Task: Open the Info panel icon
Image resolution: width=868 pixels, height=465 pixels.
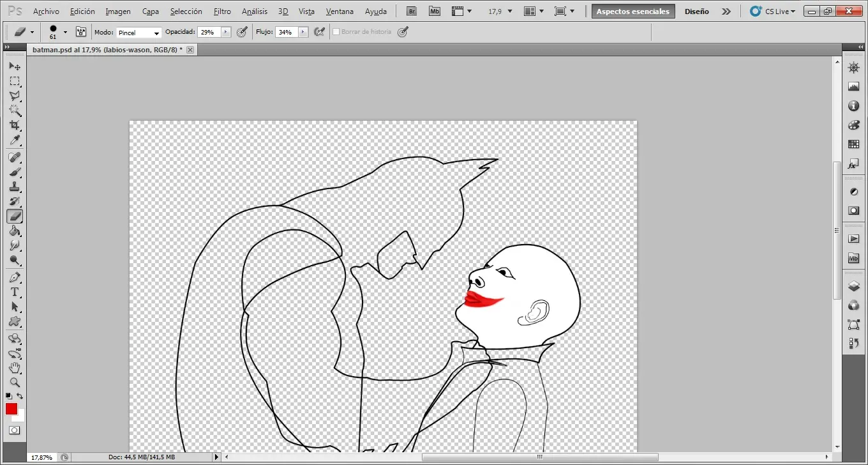Action: [854, 106]
